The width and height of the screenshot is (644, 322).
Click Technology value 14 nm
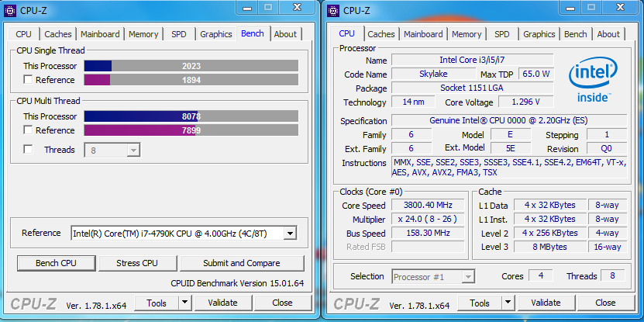(413, 102)
